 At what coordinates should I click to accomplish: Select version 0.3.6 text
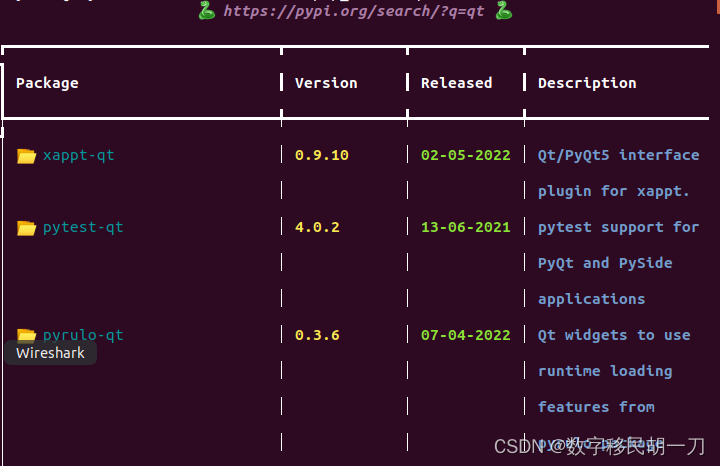click(x=317, y=335)
